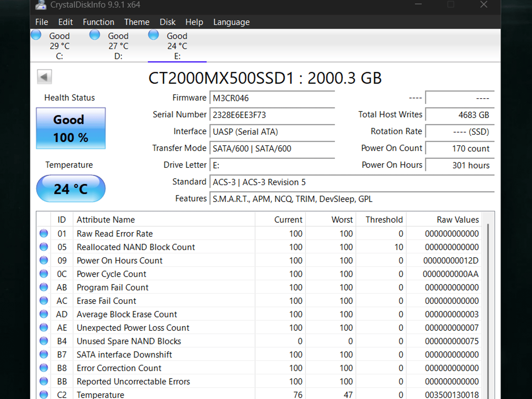Click the status orb for Power Cycle Count

pyautogui.click(x=44, y=274)
